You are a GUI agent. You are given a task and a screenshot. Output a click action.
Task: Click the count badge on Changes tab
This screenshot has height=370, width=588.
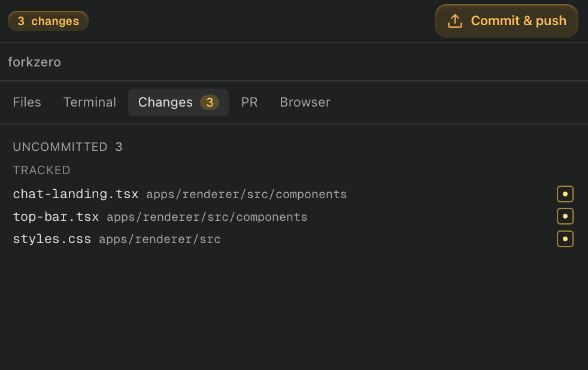210,102
